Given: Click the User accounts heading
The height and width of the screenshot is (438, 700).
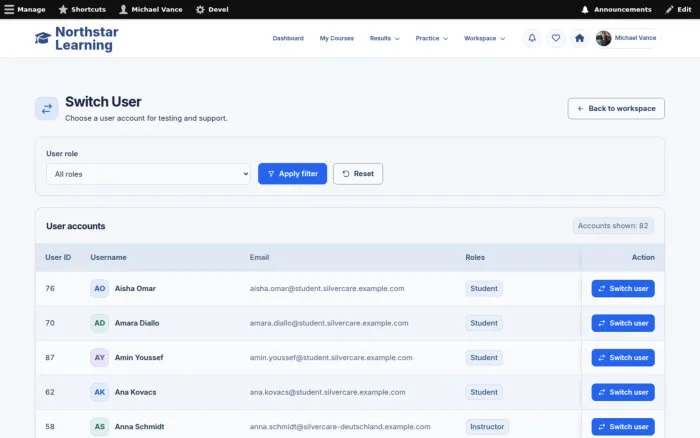Looking at the screenshot, I should point(76,226).
